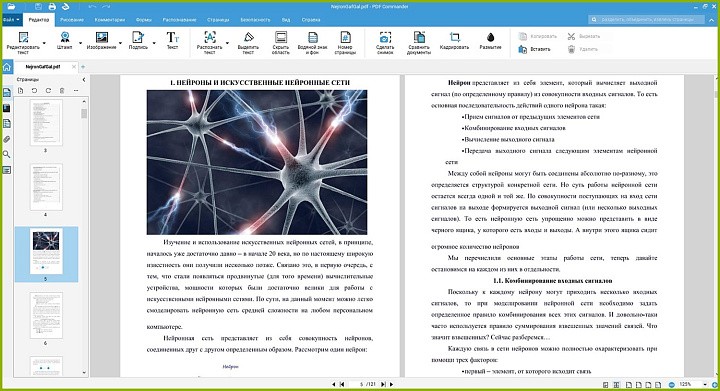Click the Вырезать cut button
The height and width of the screenshot is (391, 720).
point(584,36)
